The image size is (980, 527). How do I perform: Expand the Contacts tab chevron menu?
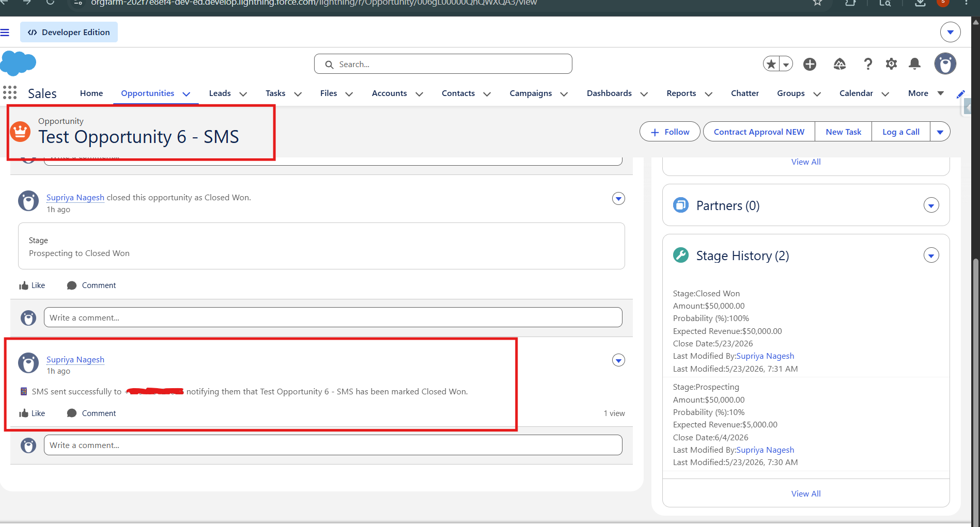click(487, 94)
